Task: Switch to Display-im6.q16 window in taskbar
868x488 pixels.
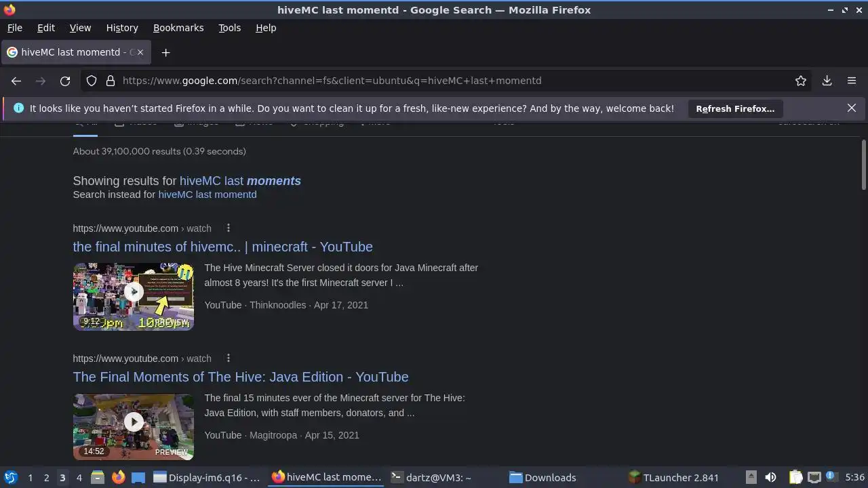Action: pyautogui.click(x=207, y=478)
